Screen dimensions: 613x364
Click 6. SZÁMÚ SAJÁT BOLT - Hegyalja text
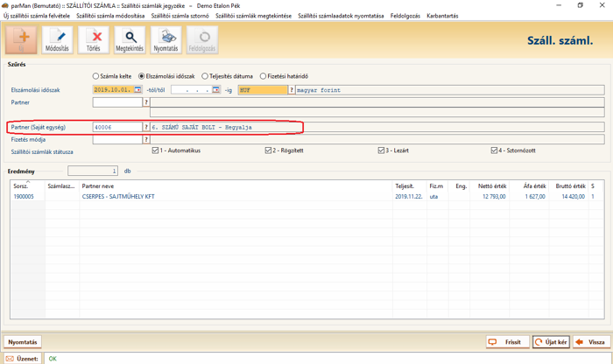202,127
